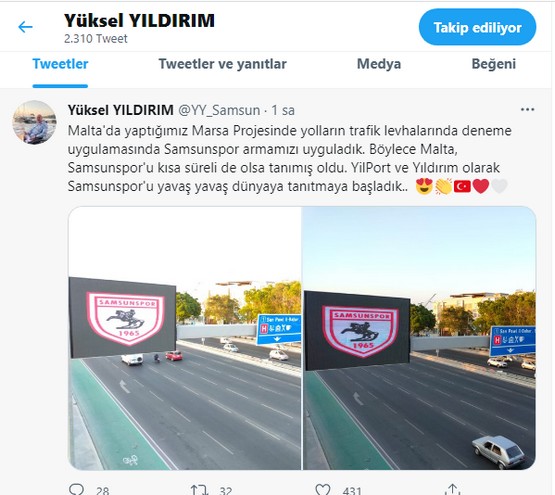Click the 431 likes count
Screen dimensions: 555x495
pos(351,490)
